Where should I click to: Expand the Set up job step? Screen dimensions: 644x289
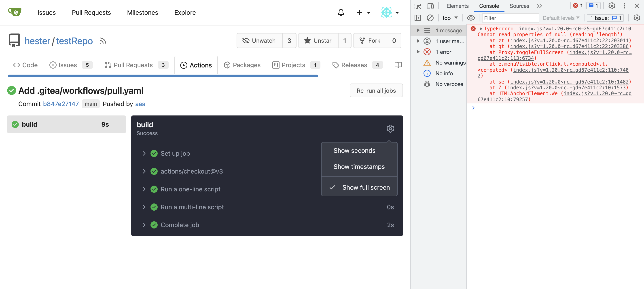point(144,153)
